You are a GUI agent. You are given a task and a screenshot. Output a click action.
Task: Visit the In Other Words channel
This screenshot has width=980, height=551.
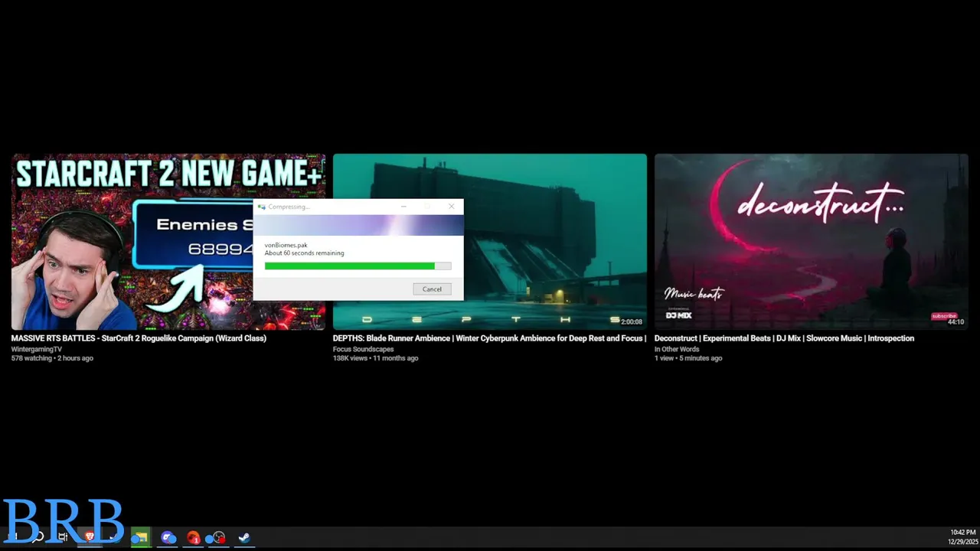[677, 349]
